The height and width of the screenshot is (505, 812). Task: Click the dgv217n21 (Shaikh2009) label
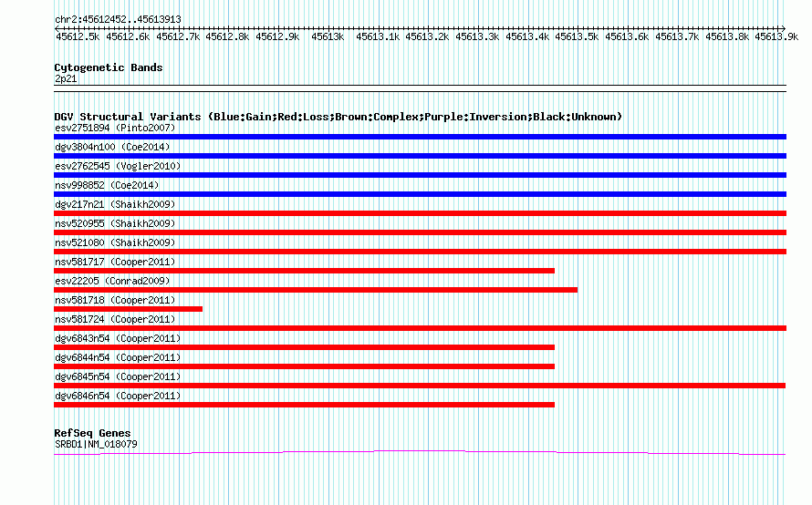point(116,204)
